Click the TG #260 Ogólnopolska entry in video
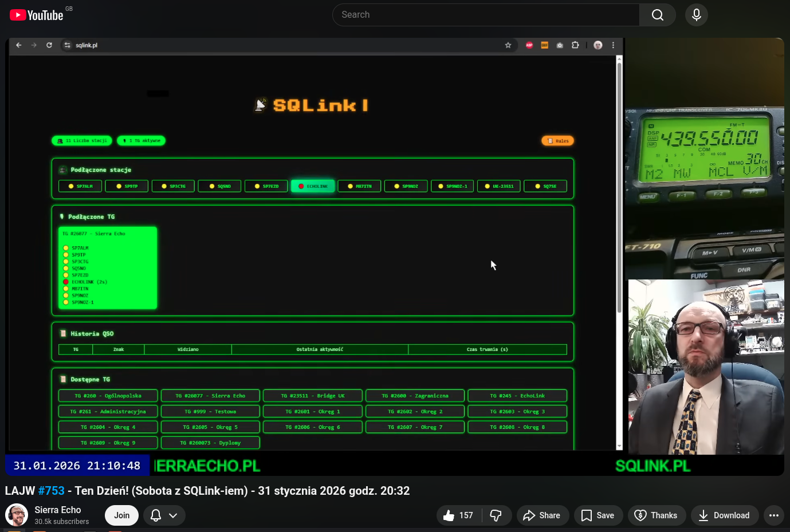The height and width of the screenshot is (532, 790). point(108,396)
